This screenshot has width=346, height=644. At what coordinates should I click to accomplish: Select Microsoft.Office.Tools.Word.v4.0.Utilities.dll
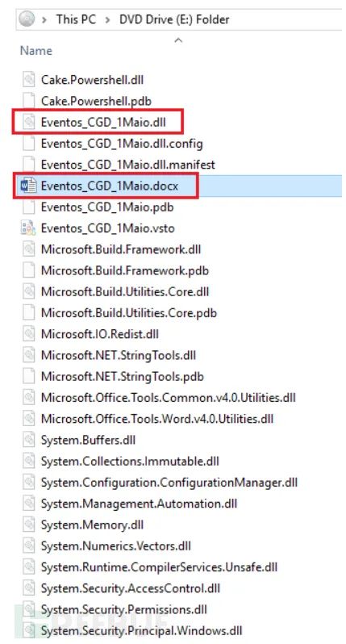157,419
